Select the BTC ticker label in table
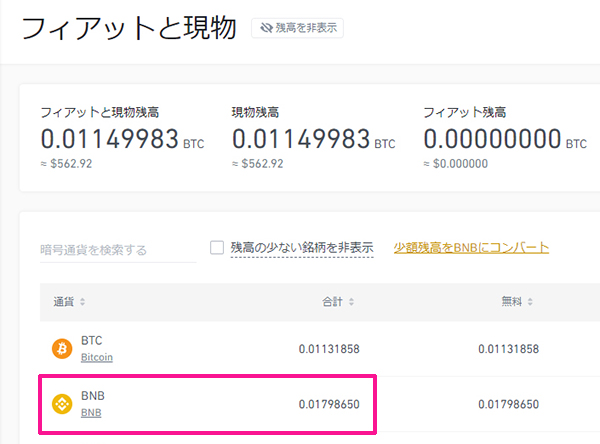600x444 pixels. point(91,340)
